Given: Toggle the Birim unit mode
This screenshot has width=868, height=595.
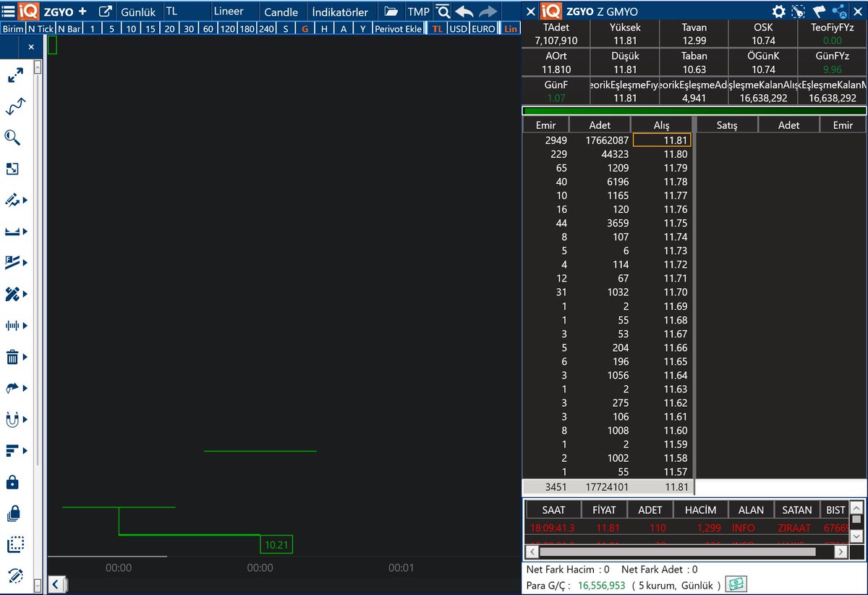Looking at the screenshot, I should 12,28.
